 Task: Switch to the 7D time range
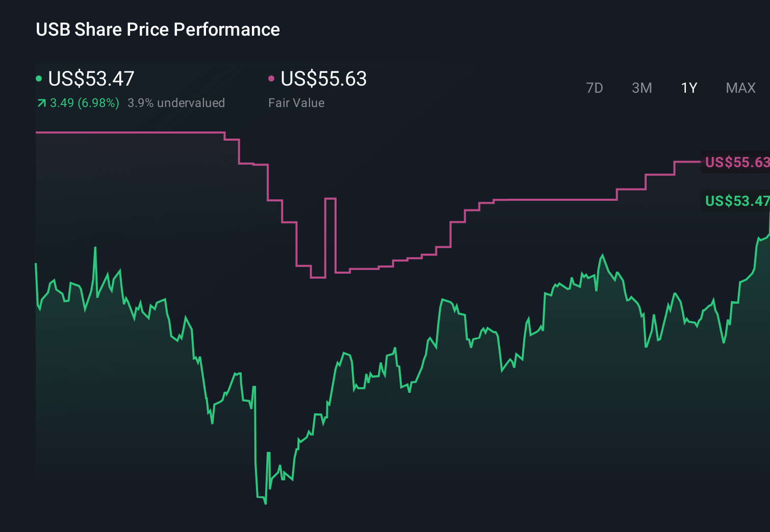point(595,88)
